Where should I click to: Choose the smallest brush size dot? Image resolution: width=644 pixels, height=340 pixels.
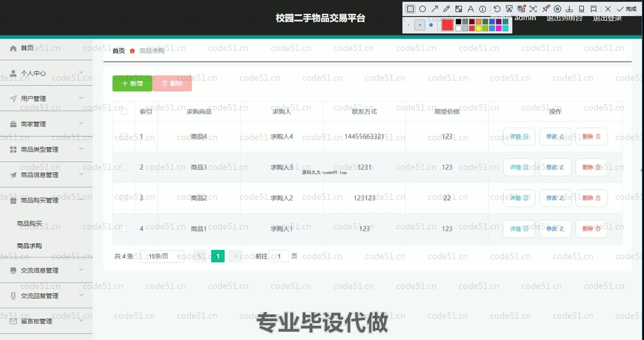(409, 25)
